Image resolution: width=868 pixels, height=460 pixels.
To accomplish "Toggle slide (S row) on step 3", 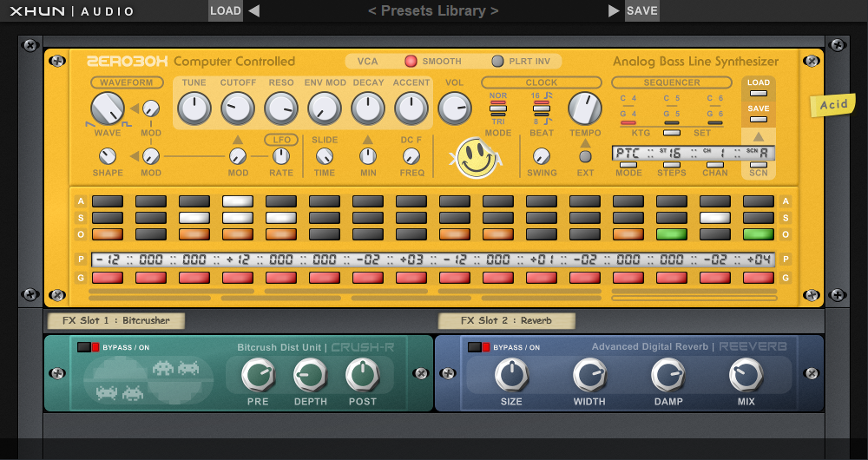I will click(x=194, y=218).
